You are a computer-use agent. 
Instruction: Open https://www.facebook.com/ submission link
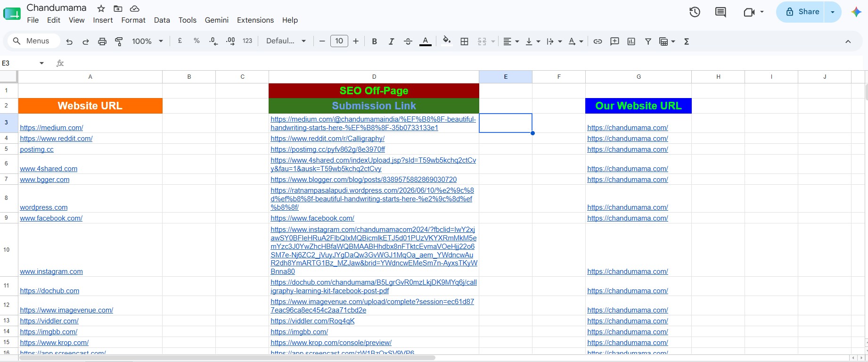tap(312, 218)
